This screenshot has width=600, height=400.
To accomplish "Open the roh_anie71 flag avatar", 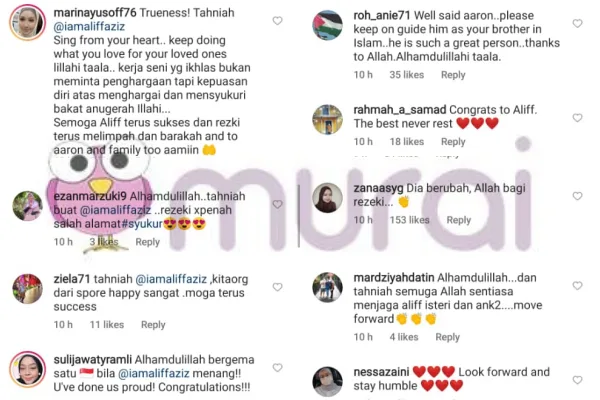I will pos(328,25).
